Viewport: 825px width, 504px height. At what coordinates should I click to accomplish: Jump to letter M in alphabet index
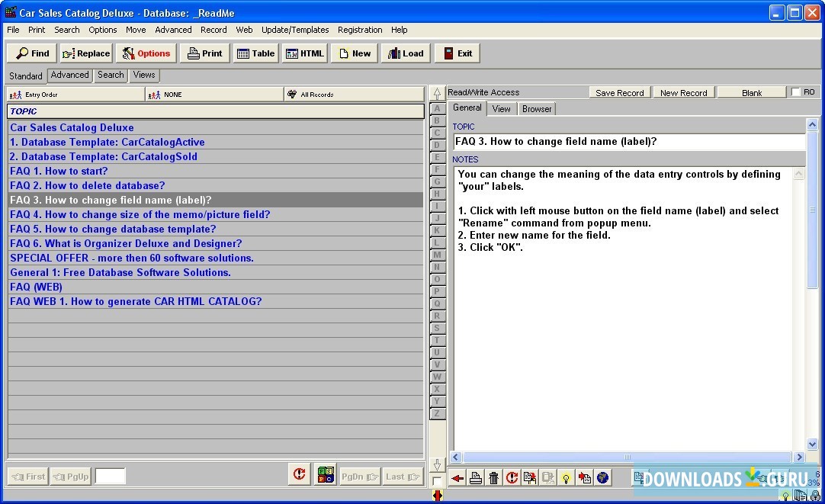tap(437, 255)
